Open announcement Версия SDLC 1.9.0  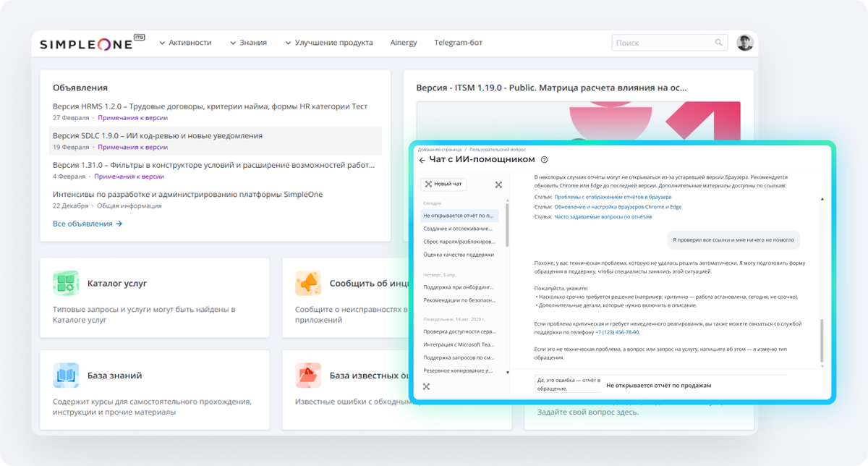click(x=158, y=135)
